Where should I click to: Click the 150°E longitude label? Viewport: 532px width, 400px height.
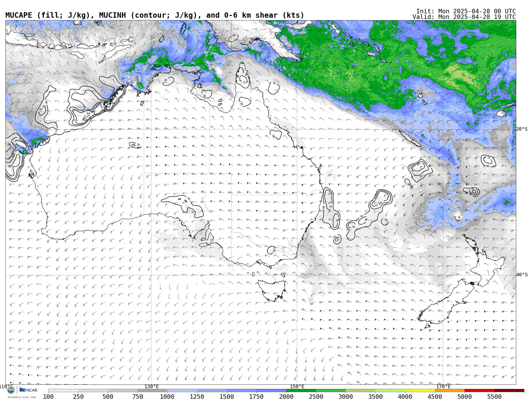pos(297,387)
